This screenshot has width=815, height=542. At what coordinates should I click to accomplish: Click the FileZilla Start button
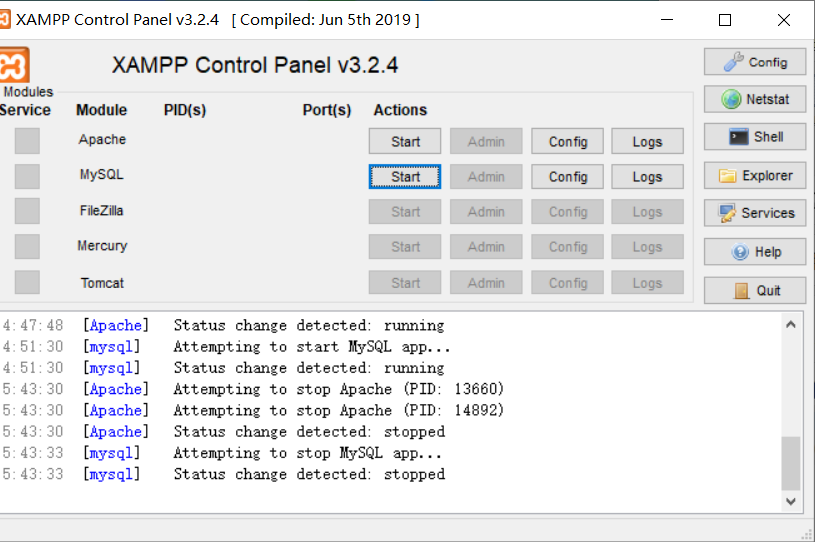point(405,211)
